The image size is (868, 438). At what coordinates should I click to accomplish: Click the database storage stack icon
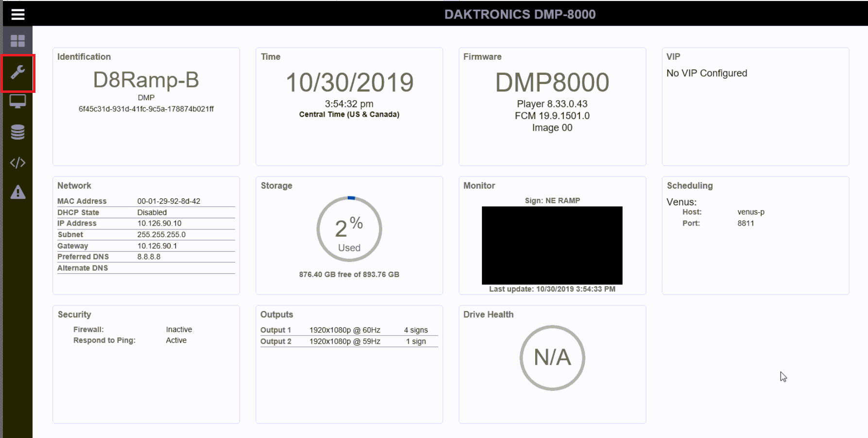click(18, 132)
